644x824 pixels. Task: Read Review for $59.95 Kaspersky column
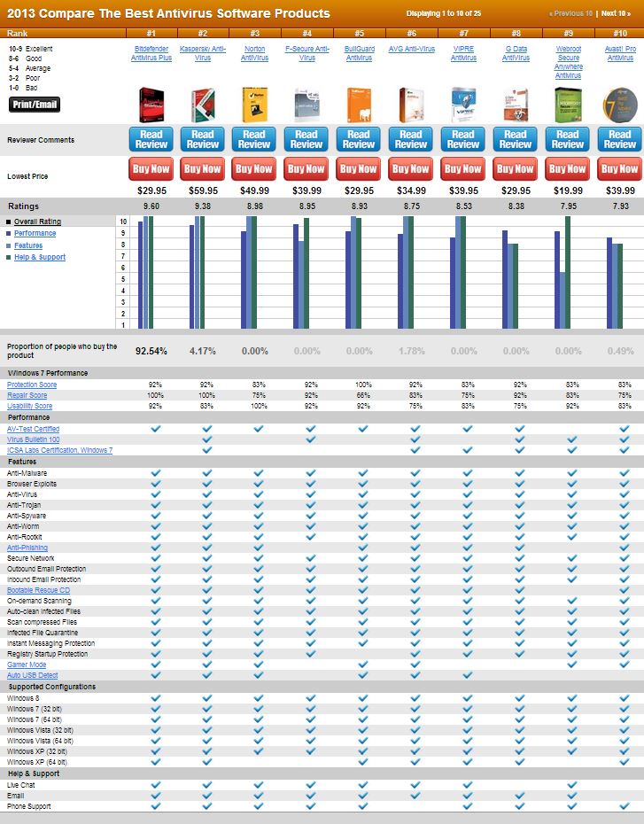(x=203, y=139)
